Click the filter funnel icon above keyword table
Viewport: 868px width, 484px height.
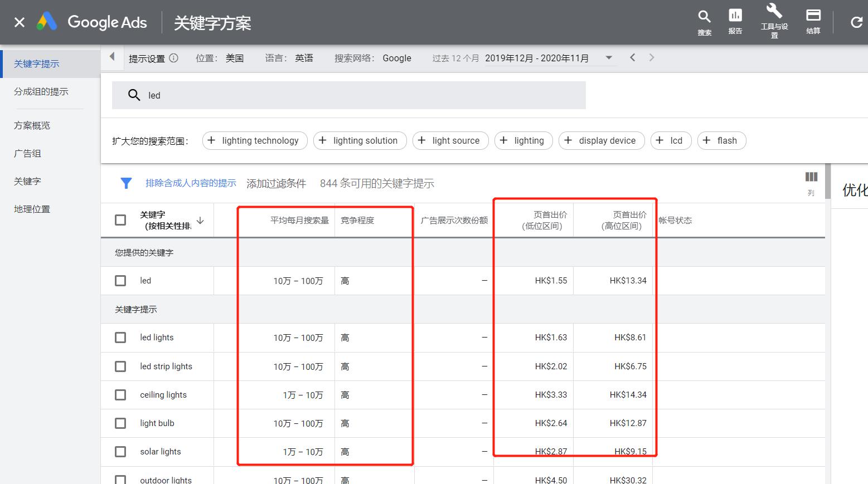pos(127,183)
